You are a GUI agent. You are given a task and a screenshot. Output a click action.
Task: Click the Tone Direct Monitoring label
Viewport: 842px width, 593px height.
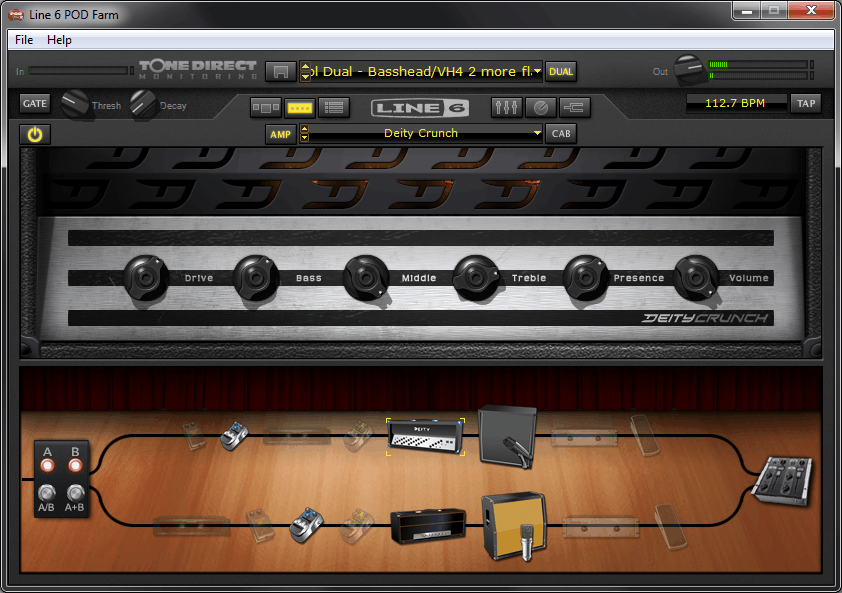198,70
